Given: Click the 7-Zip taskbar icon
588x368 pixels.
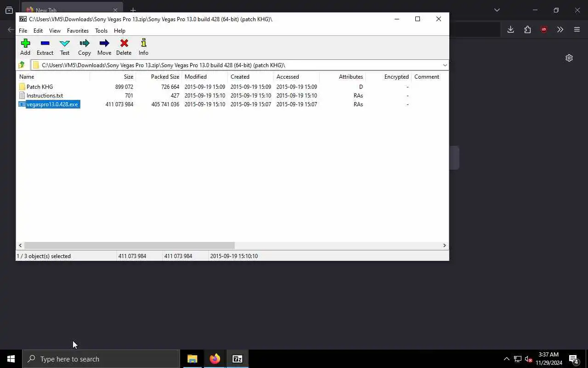Looking at the screenshot, I should click(237, 359).
